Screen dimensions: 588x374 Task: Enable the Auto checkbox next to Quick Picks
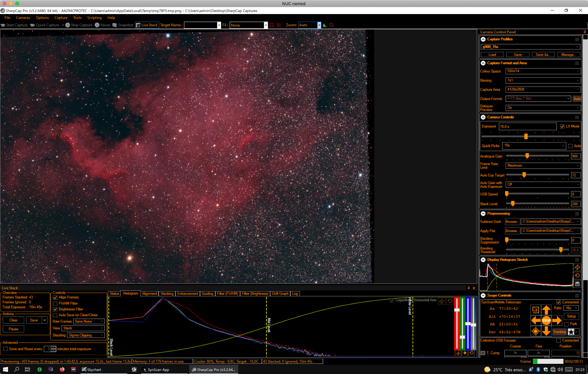570,146
